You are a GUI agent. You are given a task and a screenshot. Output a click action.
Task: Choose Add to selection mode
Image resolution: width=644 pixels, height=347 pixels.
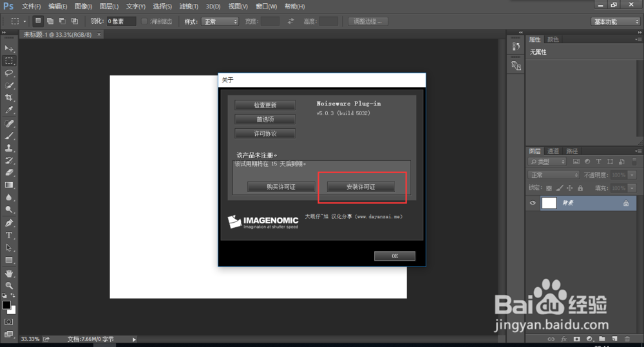[50, 21]
